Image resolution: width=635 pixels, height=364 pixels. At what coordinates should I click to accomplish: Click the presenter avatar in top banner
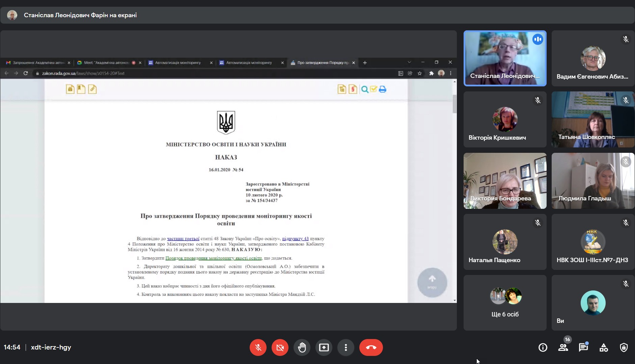tap(12, 15)
